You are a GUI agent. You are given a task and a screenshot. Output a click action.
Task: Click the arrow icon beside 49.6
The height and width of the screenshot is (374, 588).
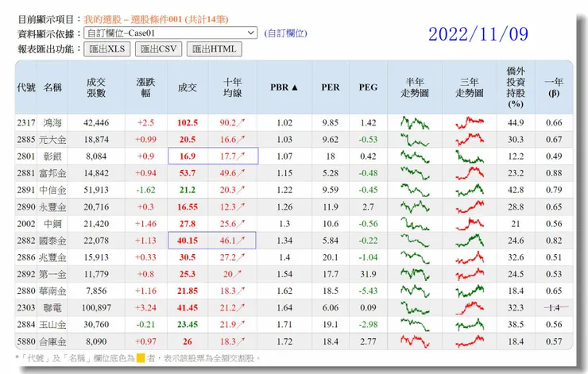point(241,173)
